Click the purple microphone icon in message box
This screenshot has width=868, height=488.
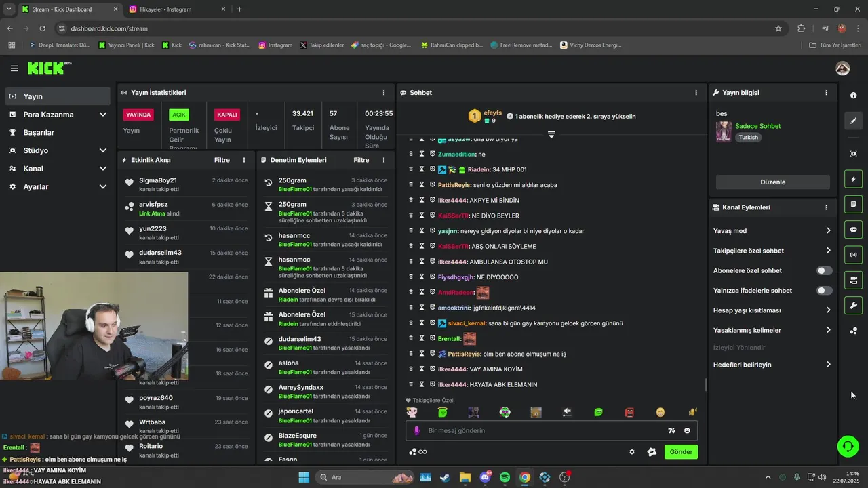tap(416, 430)
